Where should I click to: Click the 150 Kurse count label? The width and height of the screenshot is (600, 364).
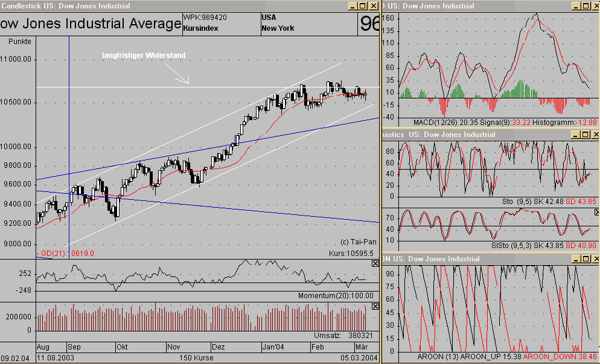[196, 358]
